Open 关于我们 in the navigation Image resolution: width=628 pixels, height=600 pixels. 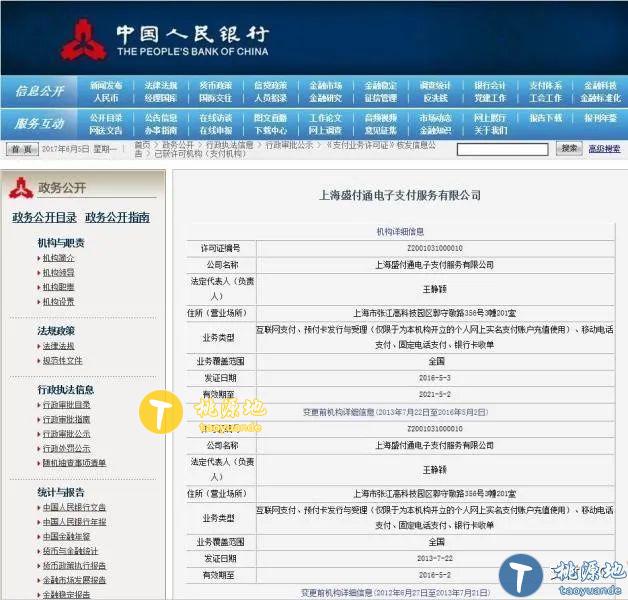(x=490, y=131)
